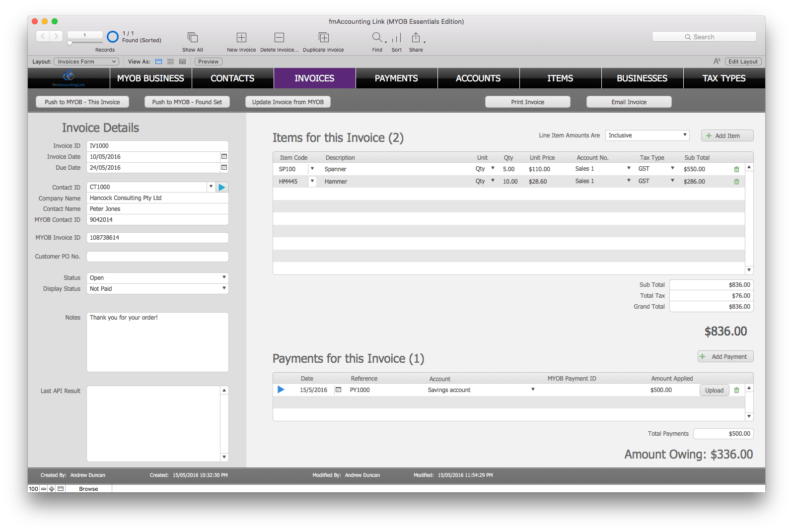Open the MYOB BUSINESS tab
Image resolution: width=793 pixels, height=532 pixels.
coord(150,78)
